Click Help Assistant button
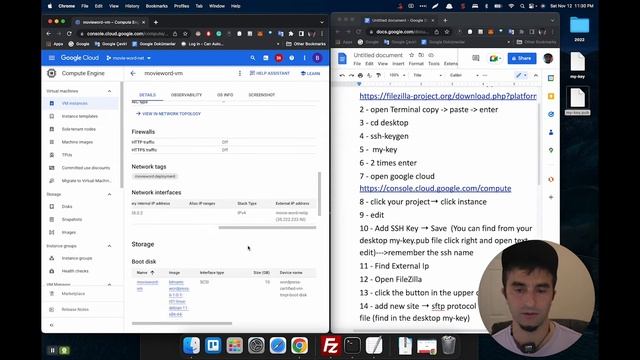The height and width of the screenshot is (360, 640). click(x=269, y=73)
